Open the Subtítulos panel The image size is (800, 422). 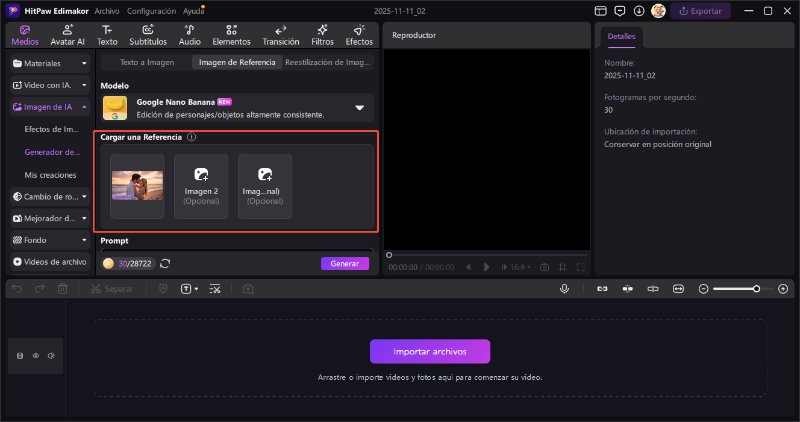148,35
